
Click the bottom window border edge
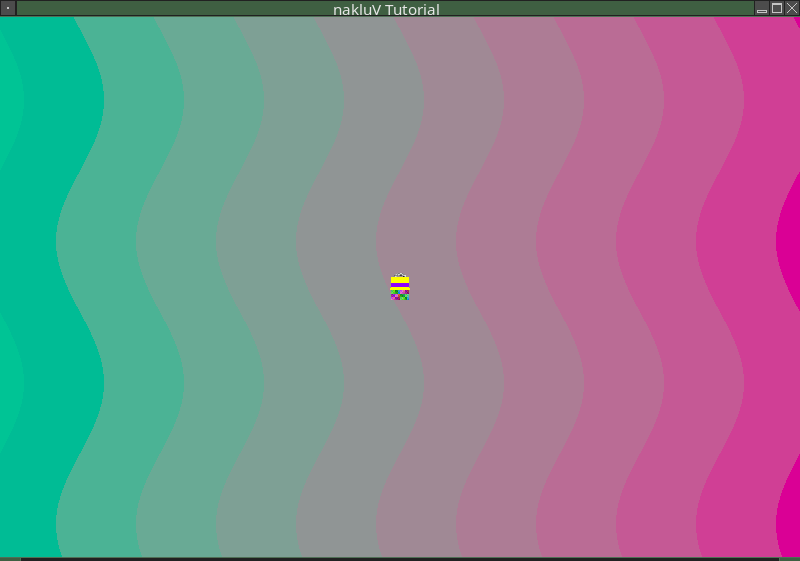point(400,559)
